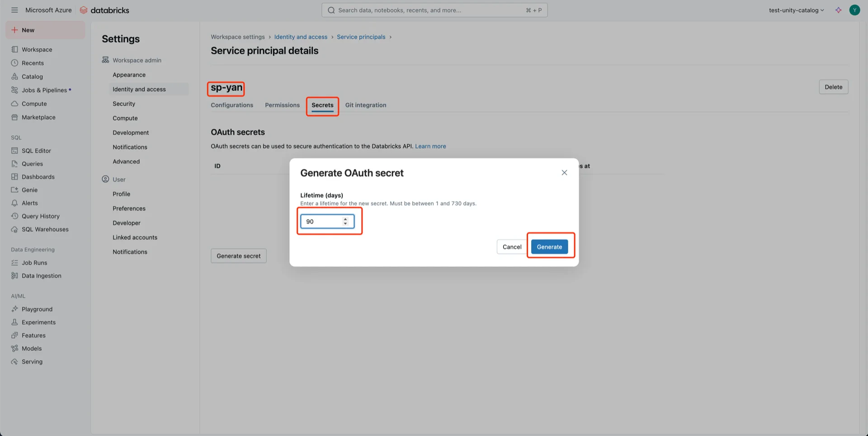Viewport: 868px width, 436px height.
Task: Click the Lifetime days input field
Action: pyautogui.click(x=327, y=221)
